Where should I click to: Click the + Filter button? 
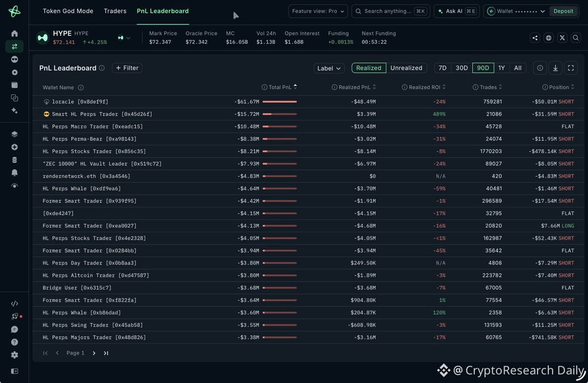(127, 68)
